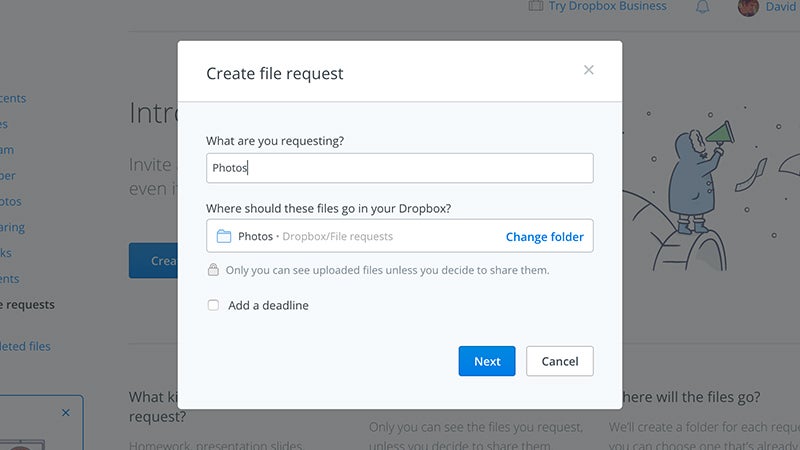Screen dimensions: 800x450
Task: Open Files in the sidebar
Action: [x=4, y=124]
